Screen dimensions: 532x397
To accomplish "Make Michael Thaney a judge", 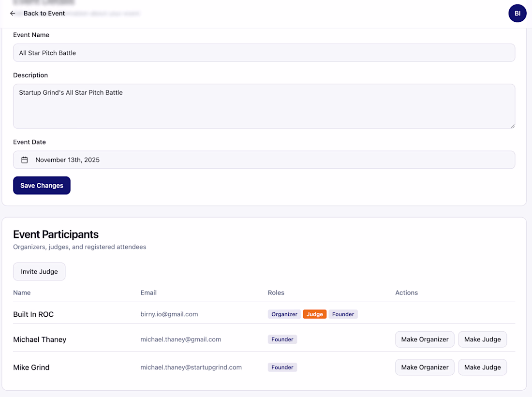I will (x=482, y=339).
